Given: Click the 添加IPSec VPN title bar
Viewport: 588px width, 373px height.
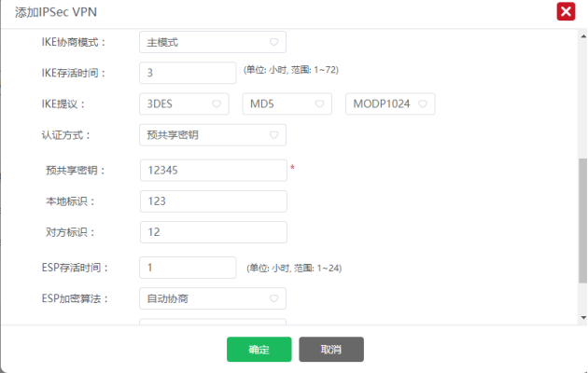Looking at the screenshot, I should click(x=280, y=12).
